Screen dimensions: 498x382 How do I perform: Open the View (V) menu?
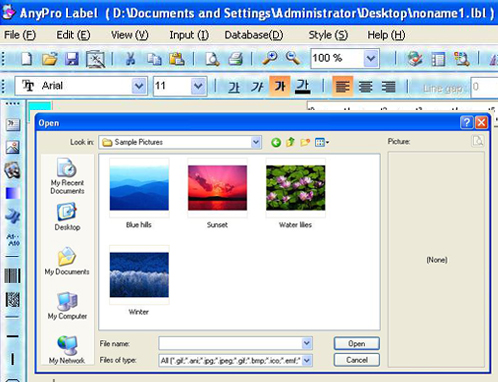click(130, 35)
